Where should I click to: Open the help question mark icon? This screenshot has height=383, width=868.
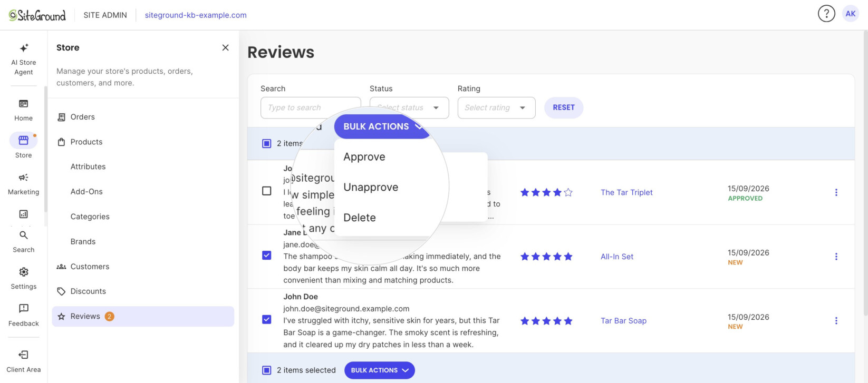(x=826, y=14)
